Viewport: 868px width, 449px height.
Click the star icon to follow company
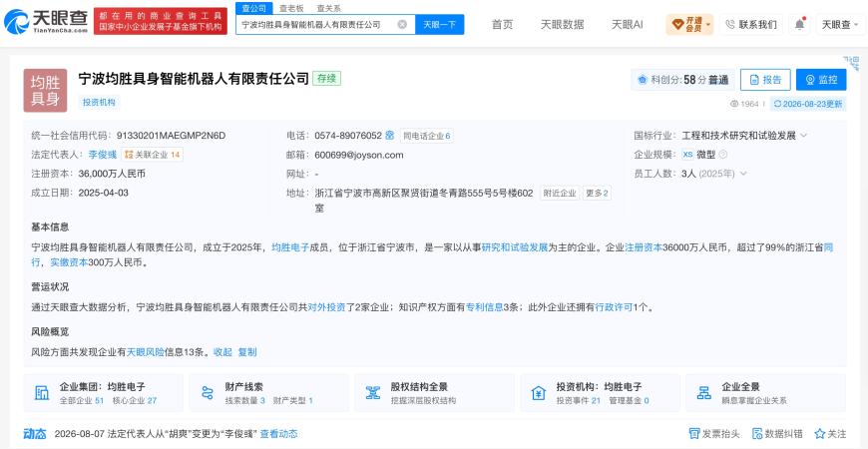pos(820,433)
